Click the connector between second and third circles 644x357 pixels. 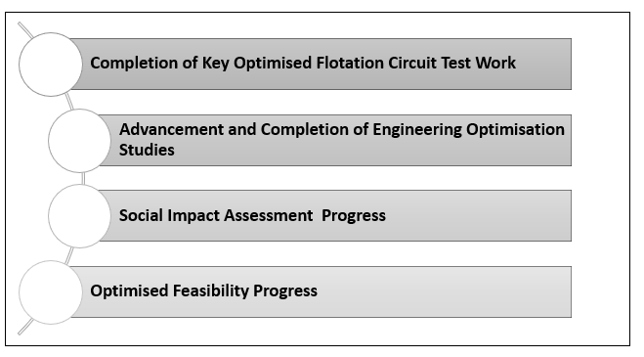tap(83, 178)
